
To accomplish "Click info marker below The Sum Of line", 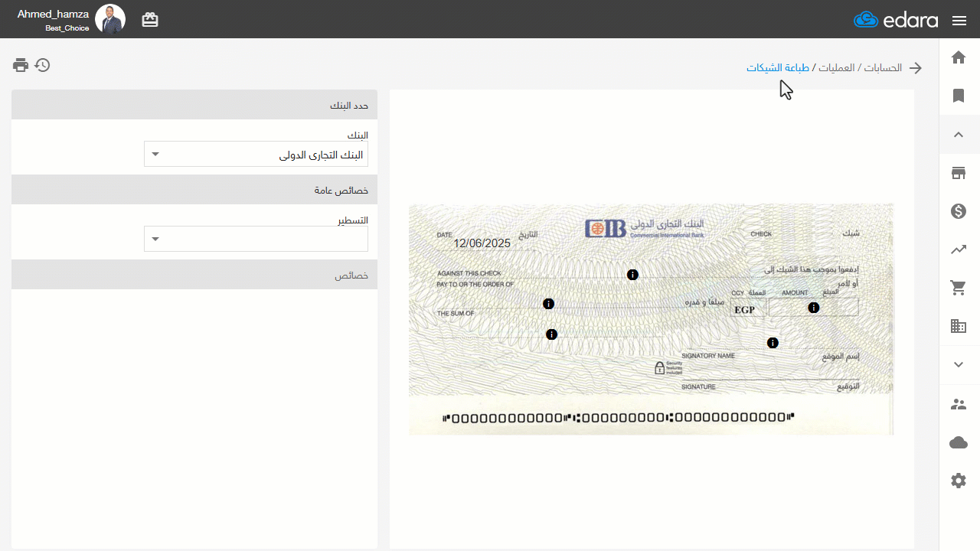I will [551, 334].
